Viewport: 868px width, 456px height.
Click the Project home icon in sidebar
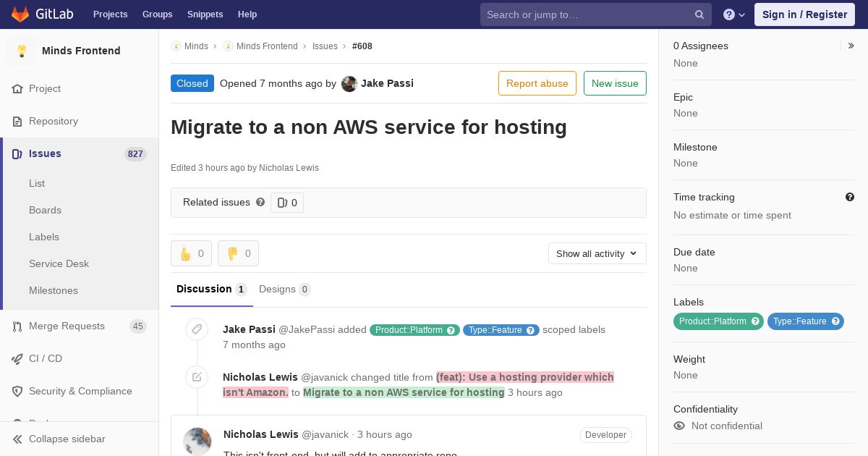click(x=17, y=88)
